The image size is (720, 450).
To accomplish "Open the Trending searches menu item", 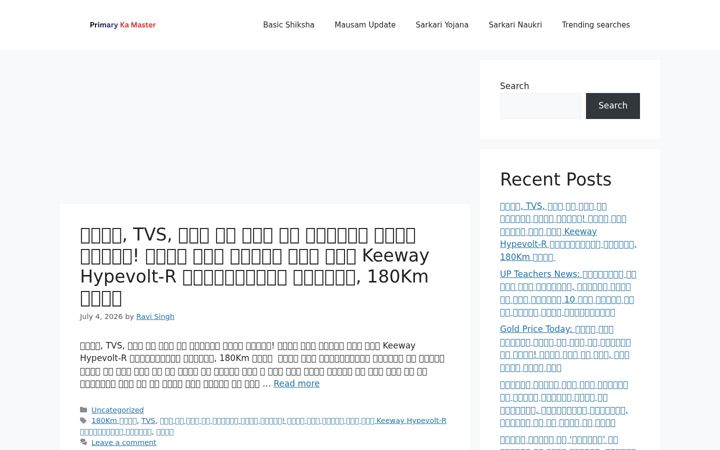I will coord(596,25).
